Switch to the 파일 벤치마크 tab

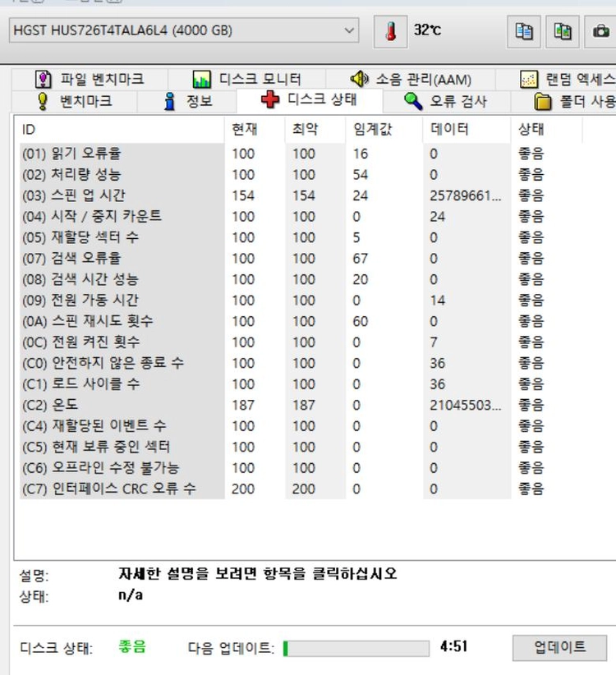90,79
